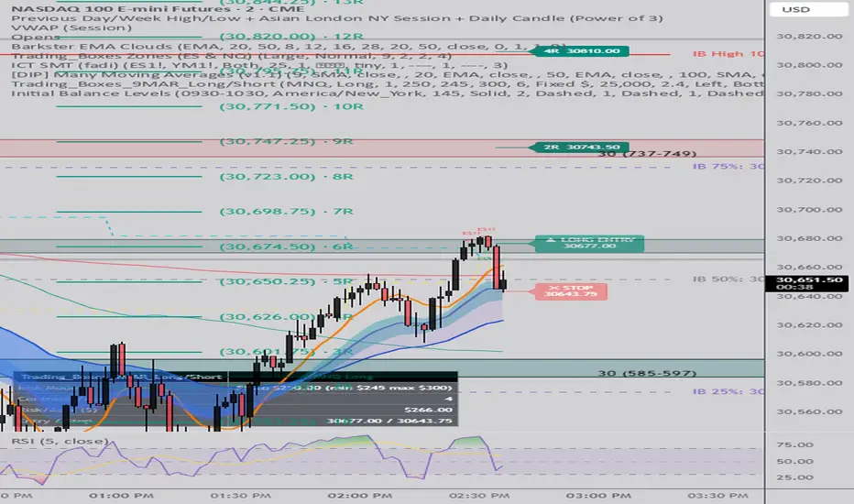Click the 30677.00 / 30643.75 table cell

click(x=389, y=421)
